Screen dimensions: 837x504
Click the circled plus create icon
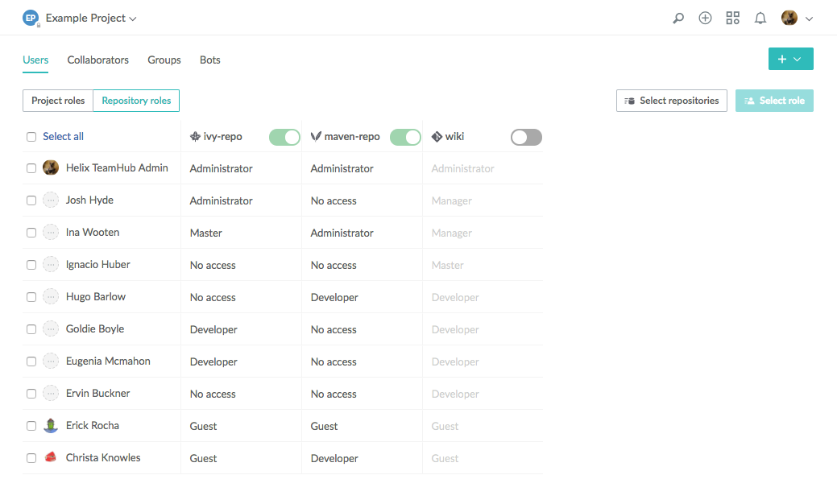click(x=705, y=18)
